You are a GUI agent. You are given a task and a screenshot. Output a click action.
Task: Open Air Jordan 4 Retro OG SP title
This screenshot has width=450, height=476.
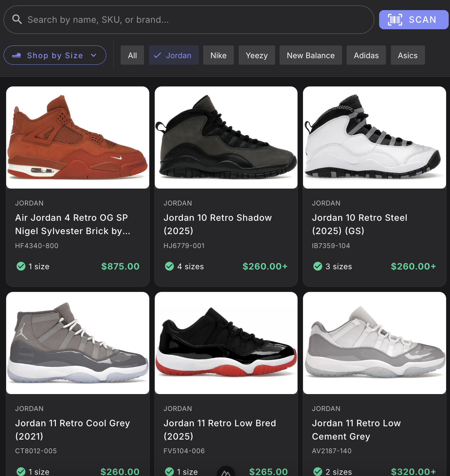(x=73, y=224)
